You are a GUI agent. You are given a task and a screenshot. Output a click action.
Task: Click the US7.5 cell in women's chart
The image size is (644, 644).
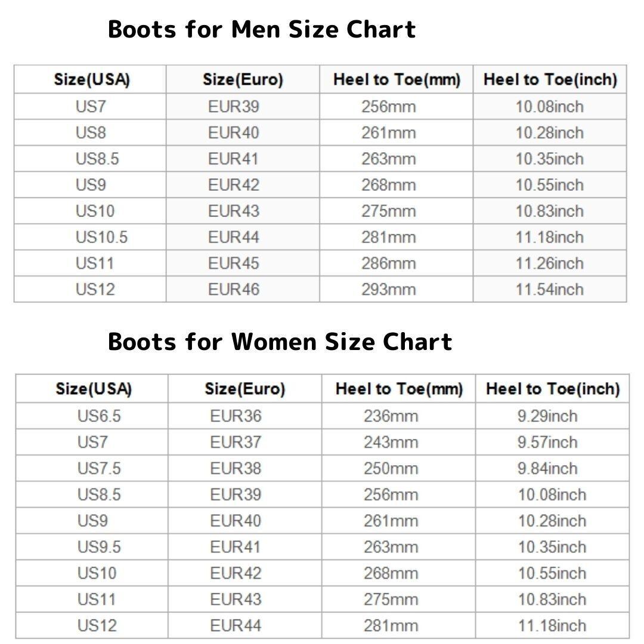coord(98,468)
